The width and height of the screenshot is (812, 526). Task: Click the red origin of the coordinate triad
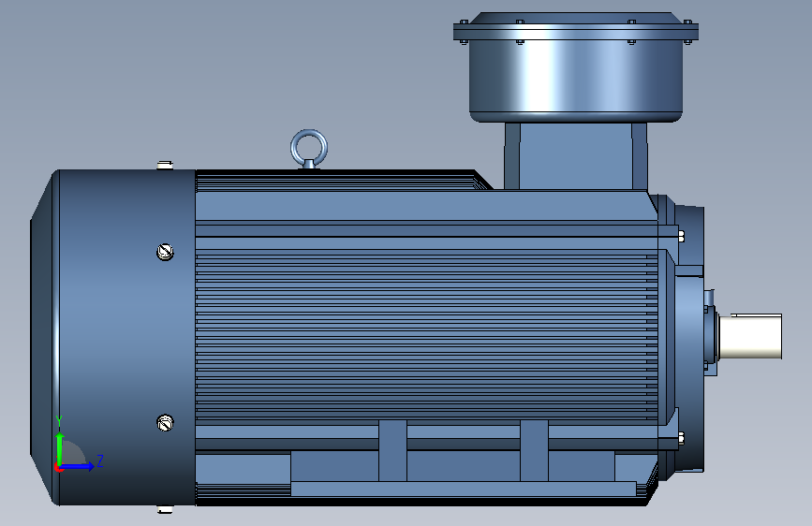click(x=57, y=468)
